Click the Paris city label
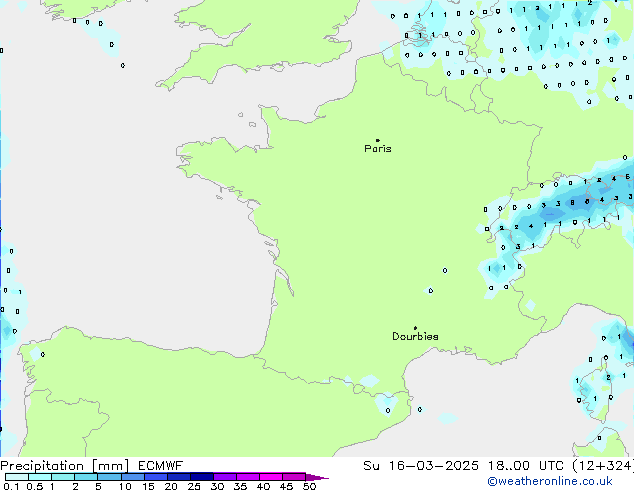The image size is (634, 490). 378,149
